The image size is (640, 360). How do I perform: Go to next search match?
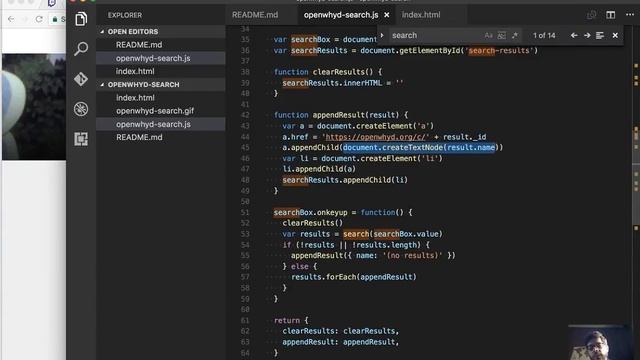[x=587, y=36]
